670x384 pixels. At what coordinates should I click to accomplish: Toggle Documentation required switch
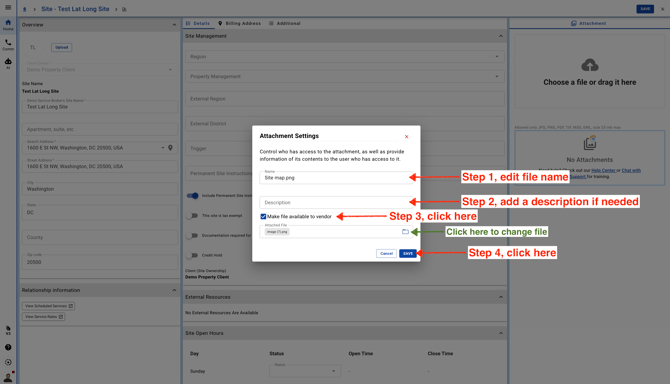[x=192, y=235]
